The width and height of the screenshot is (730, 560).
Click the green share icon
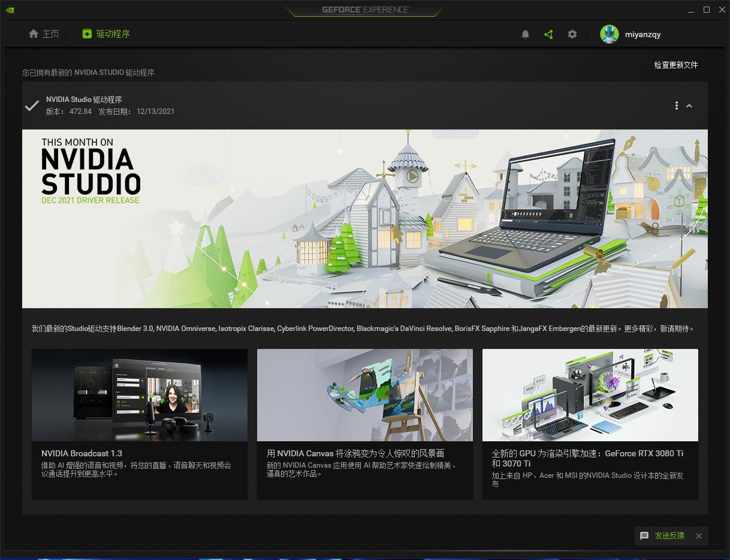tap(548, 34)
